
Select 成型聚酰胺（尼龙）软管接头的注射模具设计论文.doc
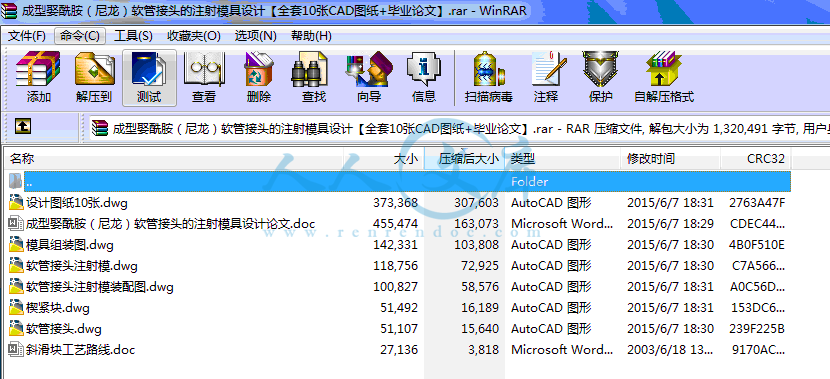[x=170, y=223]
